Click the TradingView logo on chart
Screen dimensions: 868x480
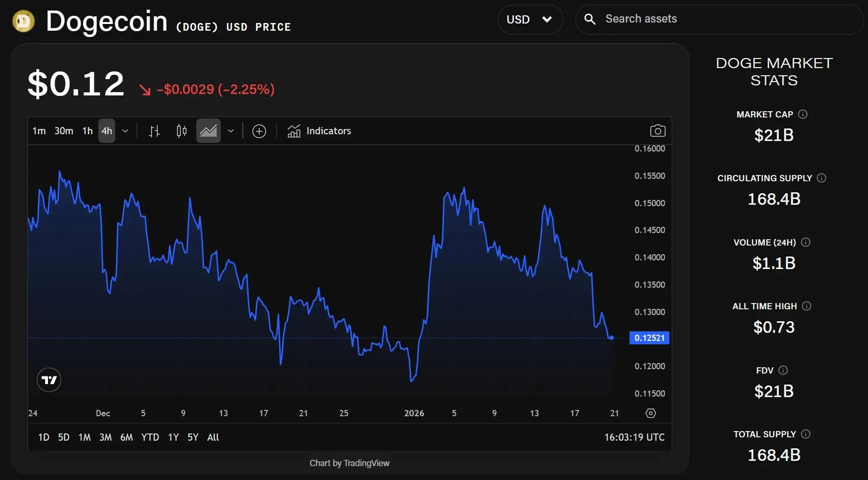pos(49,380)
